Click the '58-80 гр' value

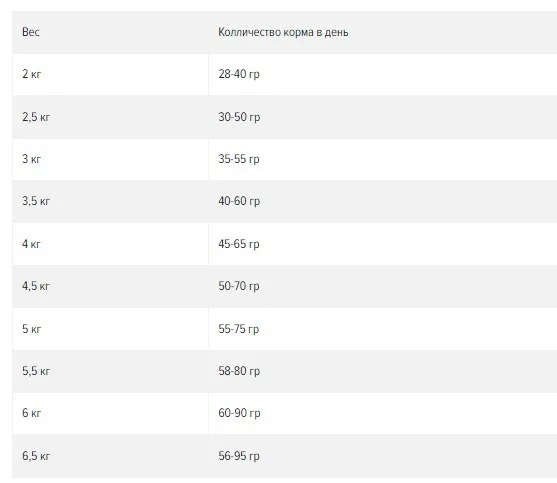(239, 371)
